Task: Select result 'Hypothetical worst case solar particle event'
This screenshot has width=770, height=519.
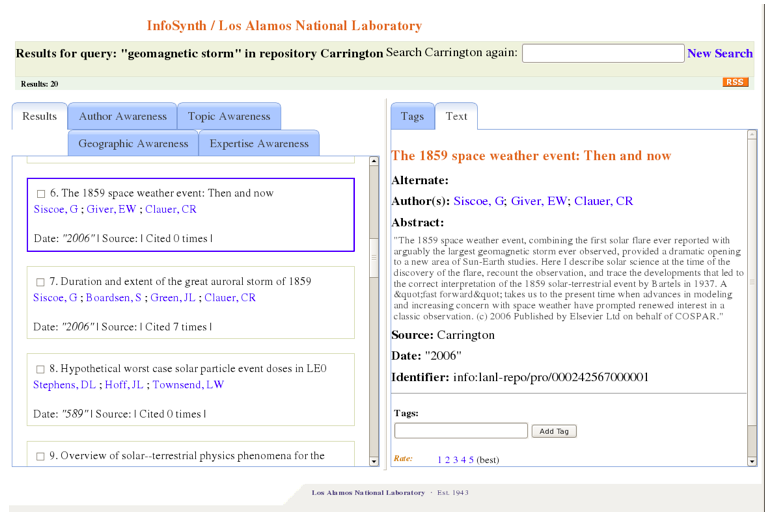Action: [188, 369]
